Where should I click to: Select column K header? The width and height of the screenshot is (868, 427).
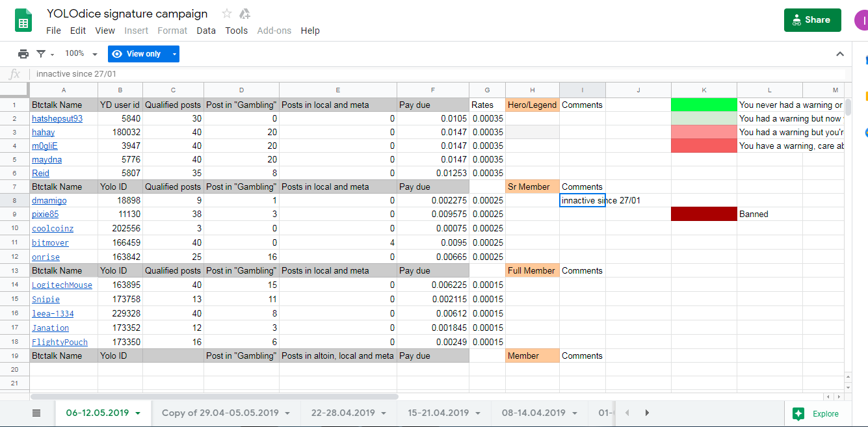704,90
